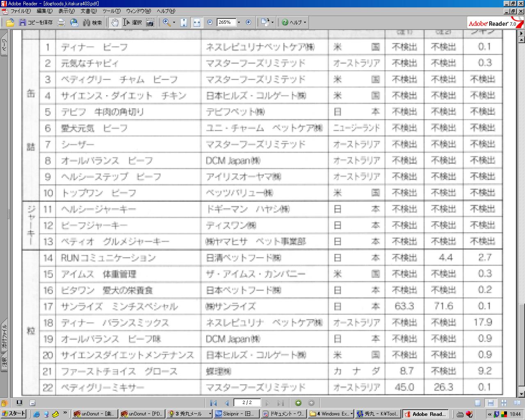Click the zoom out minus icon
Image resolution: width=525 pixels, height=420 pixels.
click(x=210, y=23)
